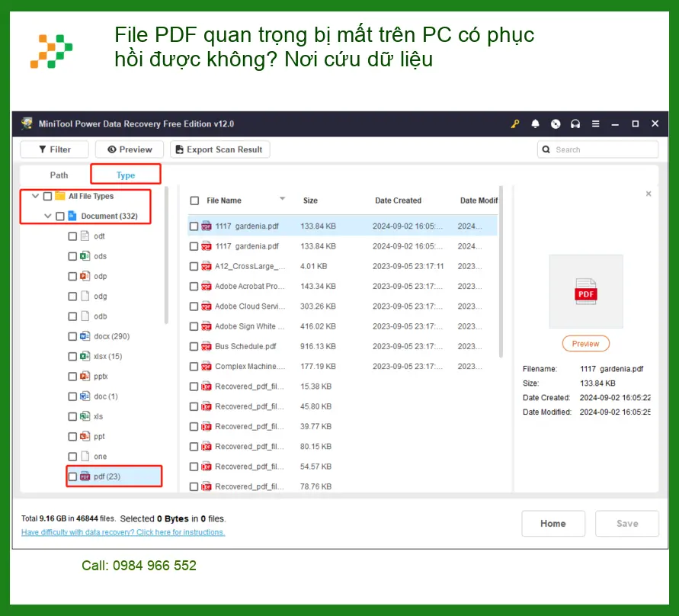Check the Bus Schedule.pdf checkbox

coord(194,347)
